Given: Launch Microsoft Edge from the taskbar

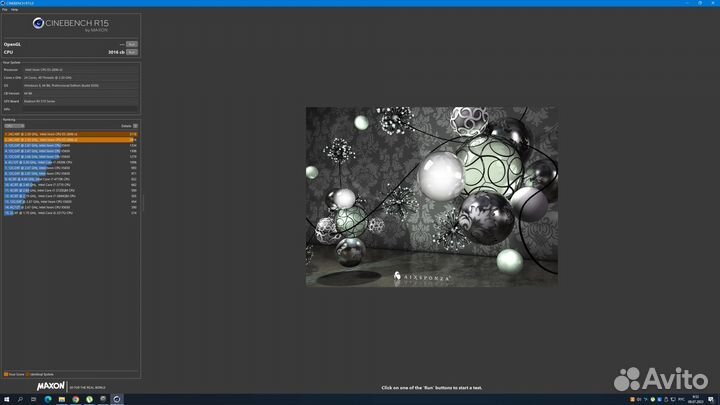Looking at the screenshot, I should click(x=47, y=398).
